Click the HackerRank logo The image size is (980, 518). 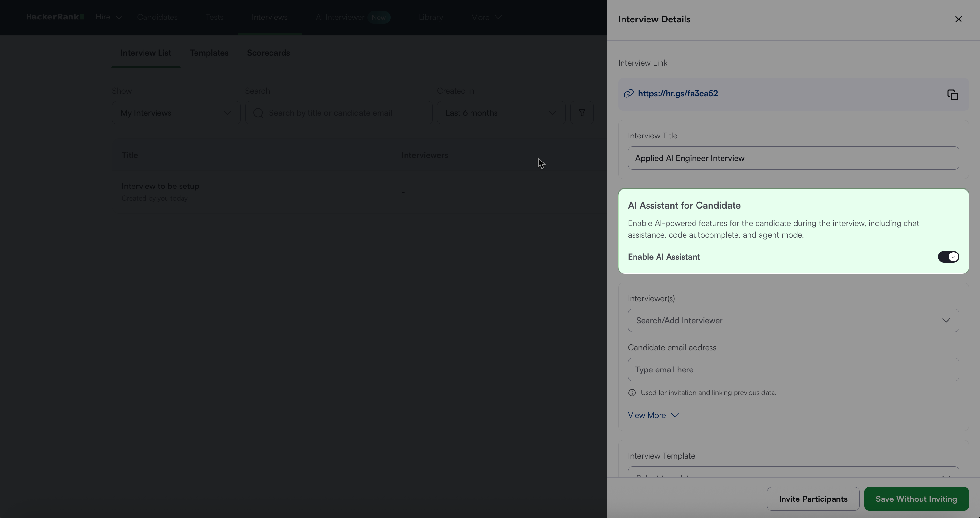[x=55, y=17]
